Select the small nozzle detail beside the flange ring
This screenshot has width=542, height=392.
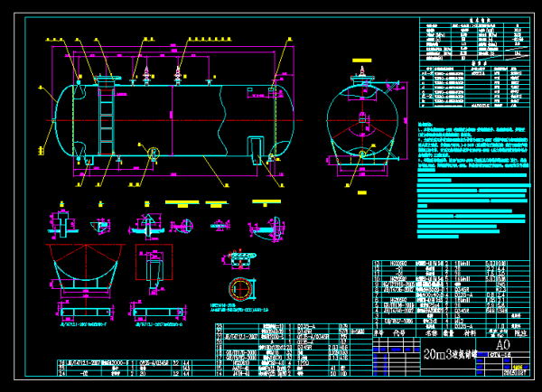(x=239, y=258)
